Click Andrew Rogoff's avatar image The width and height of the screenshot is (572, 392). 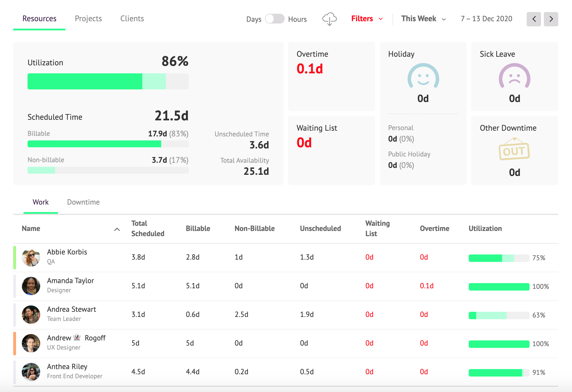(31, 343)
